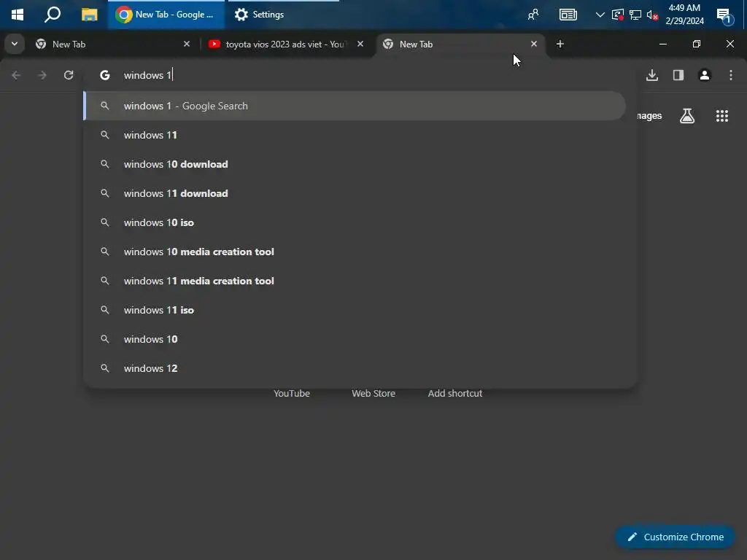Click the Customize Chrome button
This screenshot has height=560, width=747.
(x=675, y=537)
